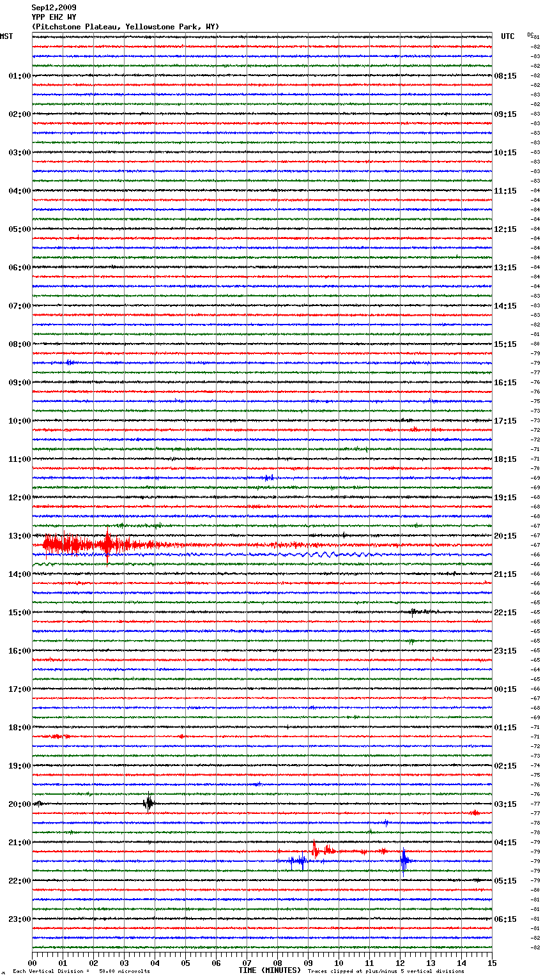Click the large red earthquake signal after 13:00
543x980 pixels.
[x=102, y=545]
